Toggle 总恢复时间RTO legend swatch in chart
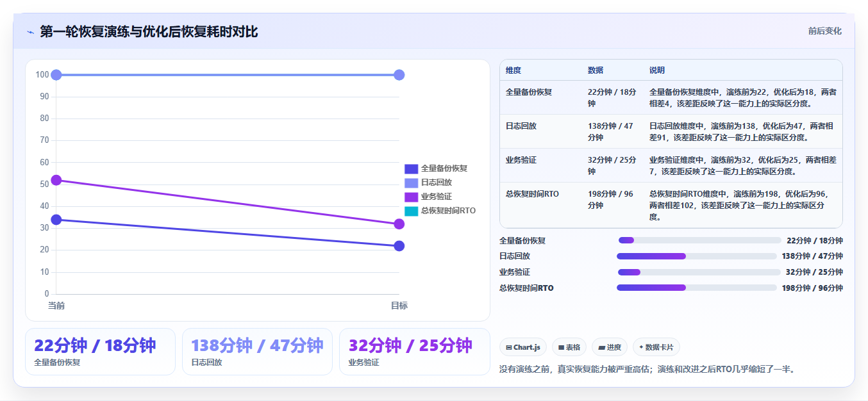Image resolution: width=868 pixels, height=401 pixels. pyautogui.click(x=411, y=211)
